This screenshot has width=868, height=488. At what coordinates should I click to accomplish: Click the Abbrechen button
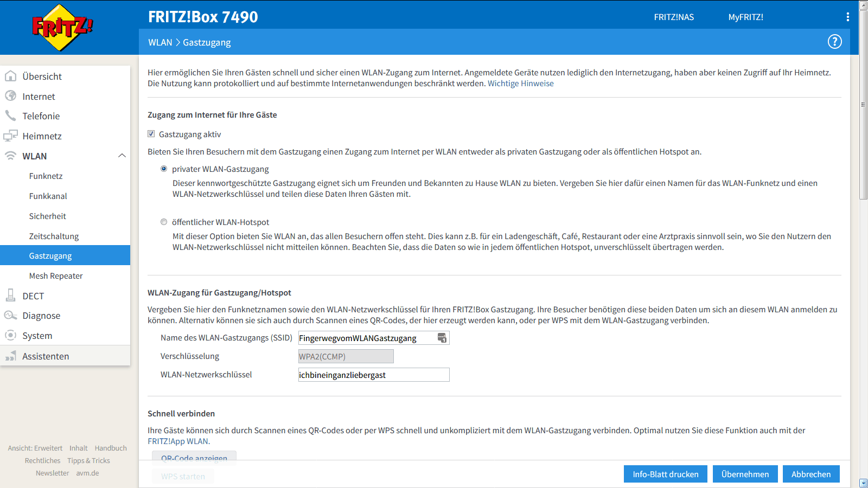(x=811, y=474)
